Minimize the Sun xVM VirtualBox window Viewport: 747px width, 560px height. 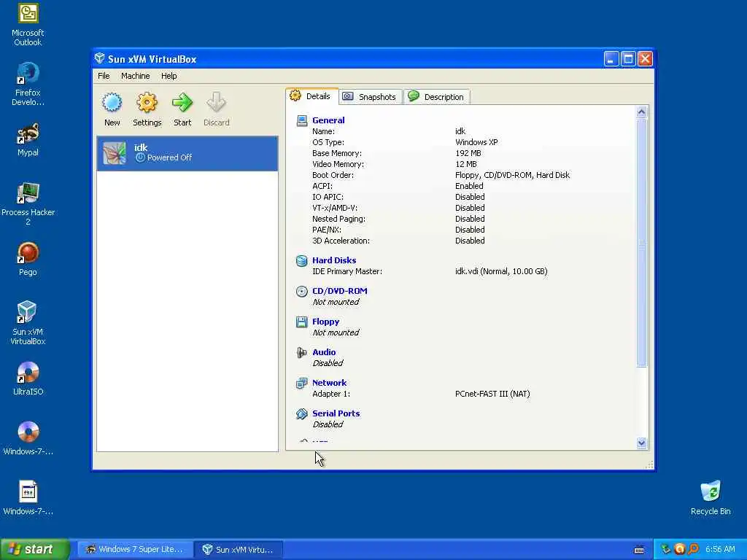pyautogui.click(x=611, y=58)
